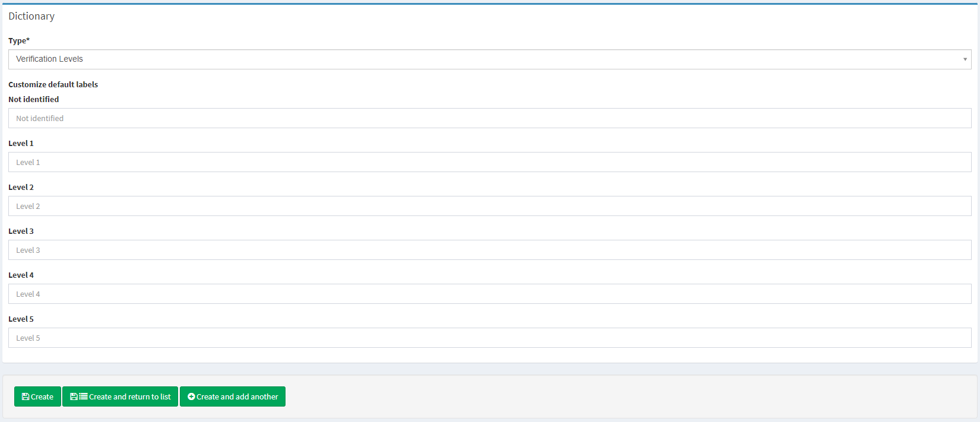Click the bold Level 1 label above its field
This screenshot has width=980, height=422.
[21, 143]
